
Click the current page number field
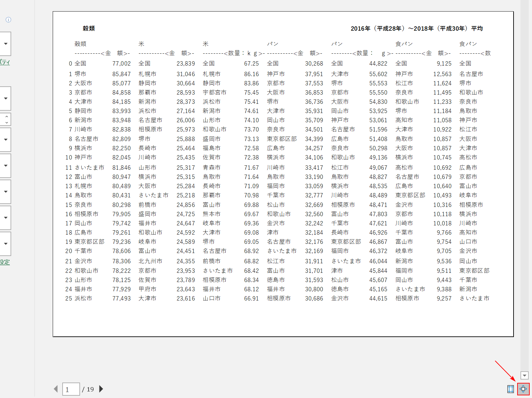tap(71, 389)
